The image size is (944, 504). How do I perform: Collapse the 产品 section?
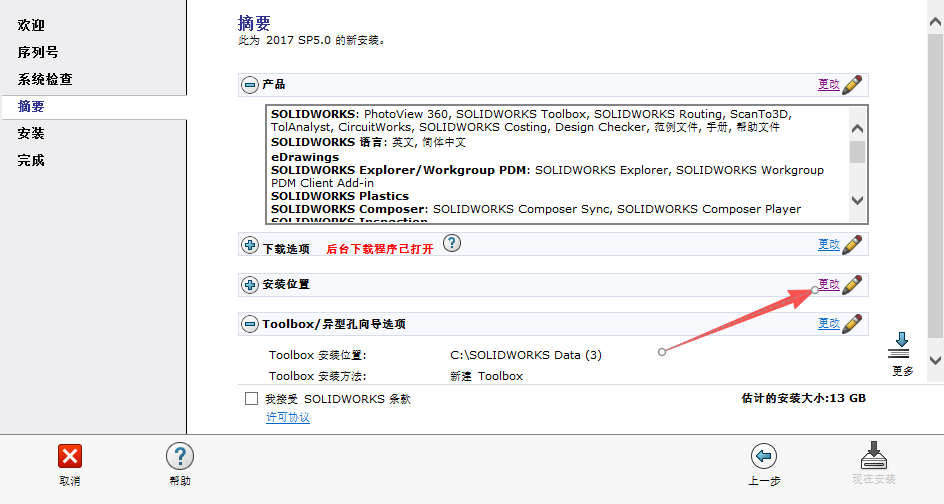pos(250,85)
